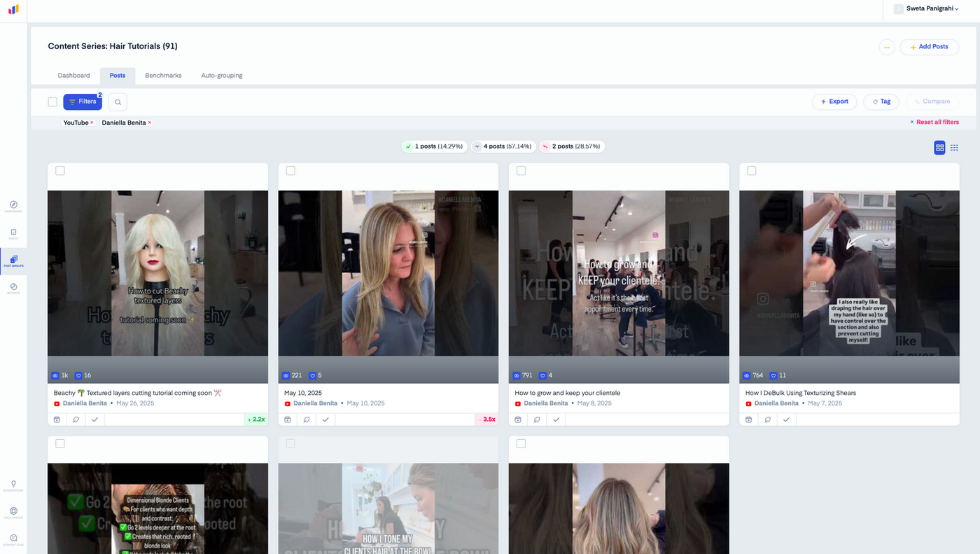This screenshot has width=980, height=554.
Task: Click the comment icon under Beachy post
Action: [76, 420]
